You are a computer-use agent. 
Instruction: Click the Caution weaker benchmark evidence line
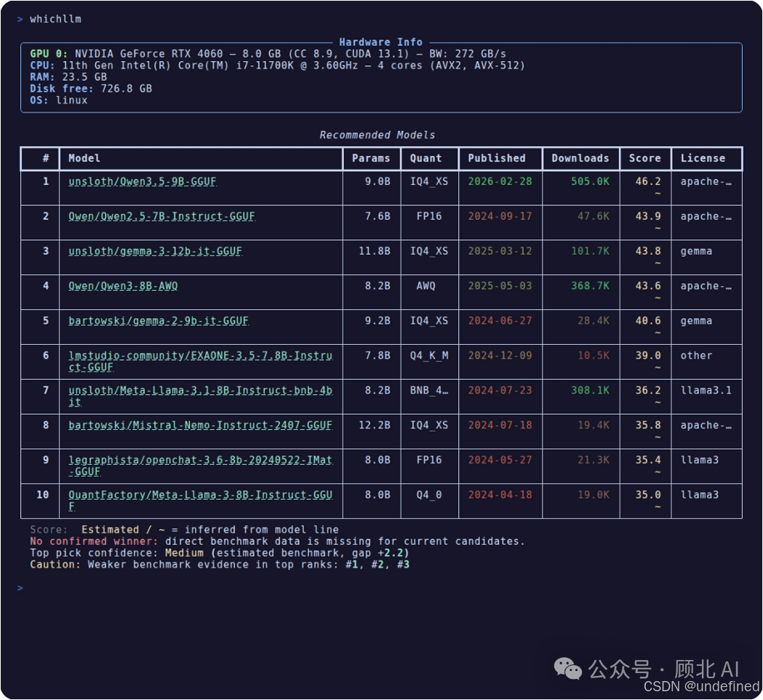pos(220,565)
